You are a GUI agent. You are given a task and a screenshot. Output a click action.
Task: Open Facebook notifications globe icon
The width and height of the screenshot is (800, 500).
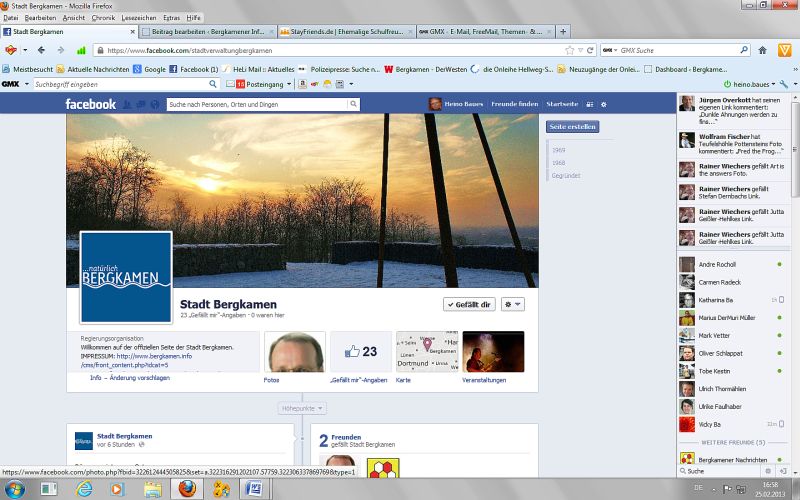155,104
